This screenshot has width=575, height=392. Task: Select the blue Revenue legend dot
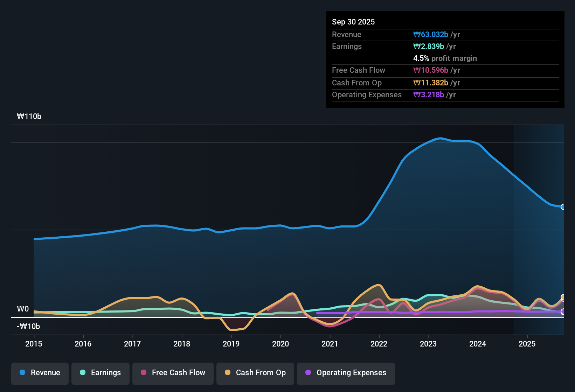(22, 373)
